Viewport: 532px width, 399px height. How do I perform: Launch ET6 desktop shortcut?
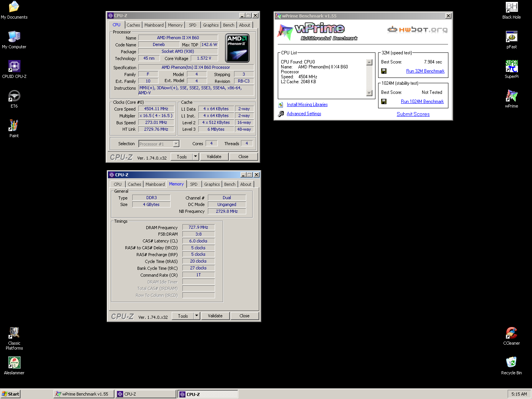[14, 99]
